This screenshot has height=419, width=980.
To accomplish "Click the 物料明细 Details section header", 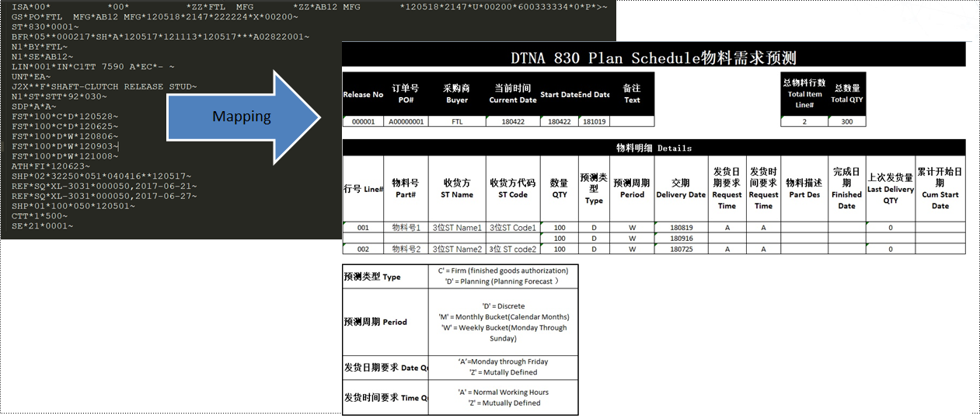I will 654,148.
